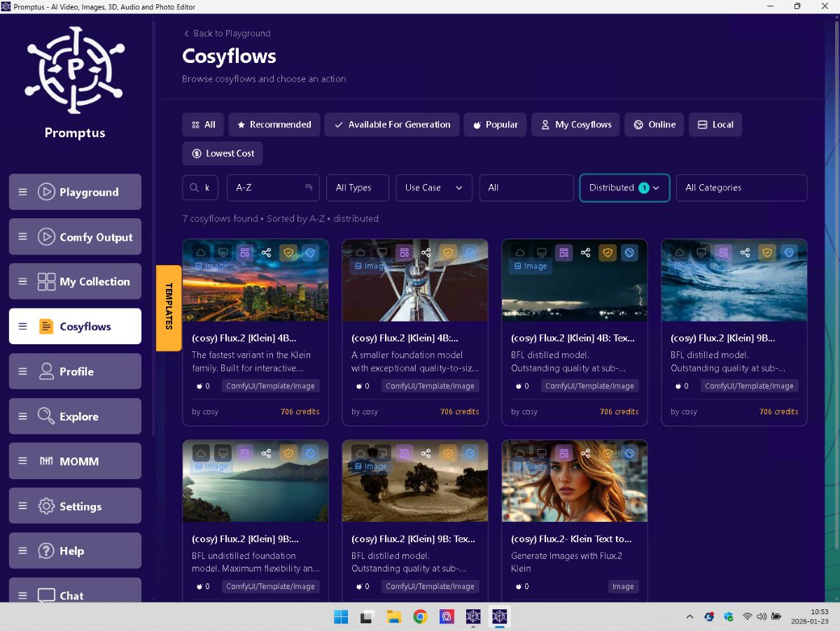Screen dimensions: 840x631
Task: Click globe icon on lightning storm card
Action: [629, 253]
